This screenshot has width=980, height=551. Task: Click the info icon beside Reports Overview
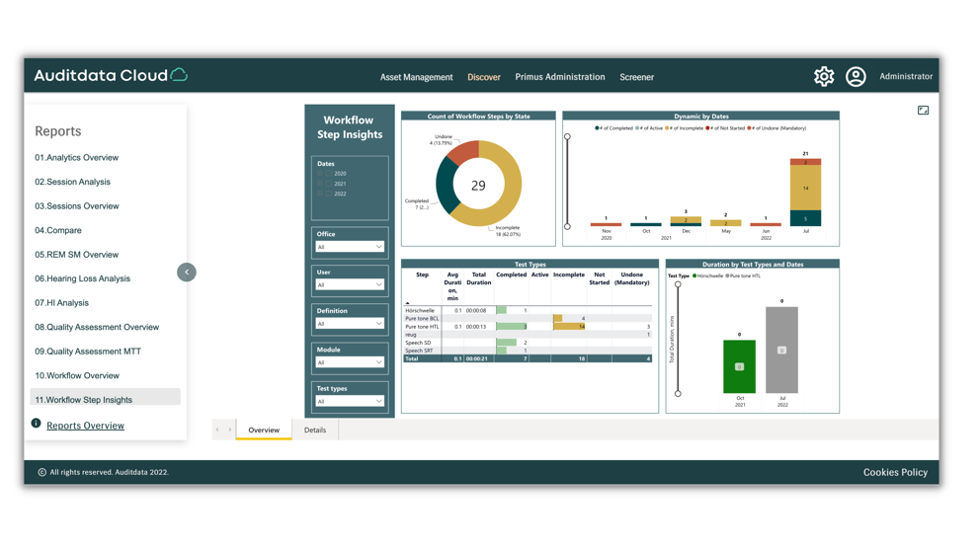[37, 424]
